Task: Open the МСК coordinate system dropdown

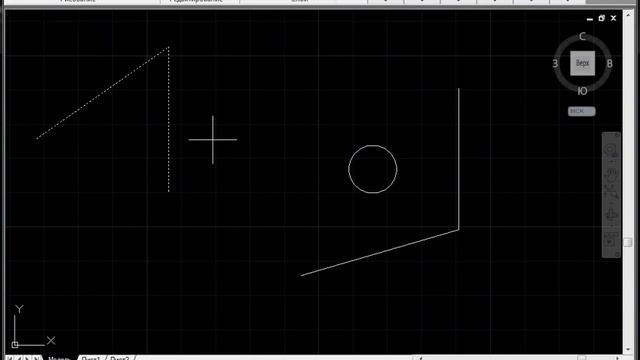Action: (x=582, y=111)
